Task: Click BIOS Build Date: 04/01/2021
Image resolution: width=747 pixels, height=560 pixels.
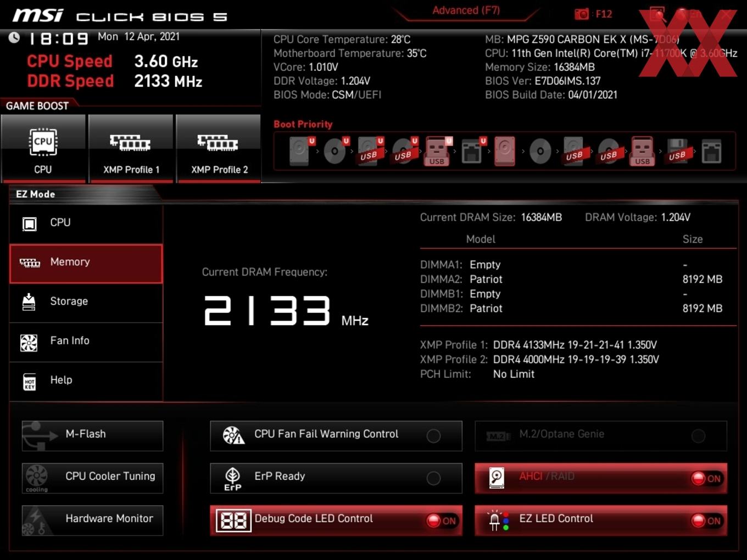Action: 551,94
